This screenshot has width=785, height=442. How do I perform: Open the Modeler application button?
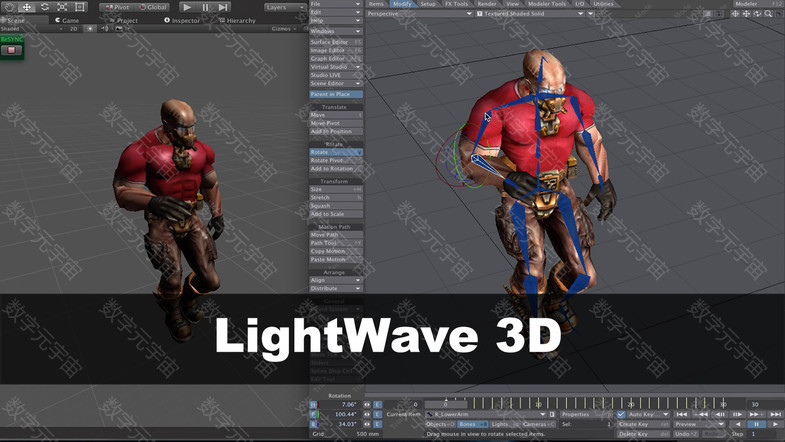point(758,4)
